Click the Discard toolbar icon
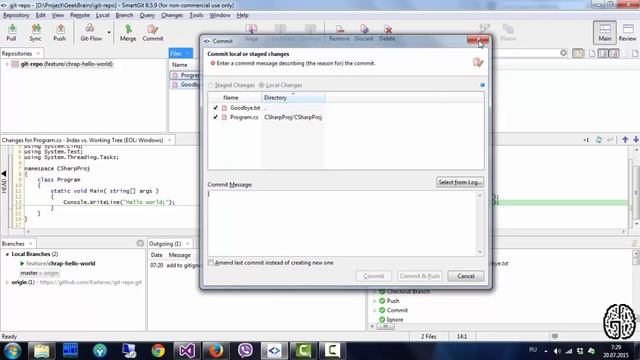This screenshot has height=360, width=640. tap(364, 33)
